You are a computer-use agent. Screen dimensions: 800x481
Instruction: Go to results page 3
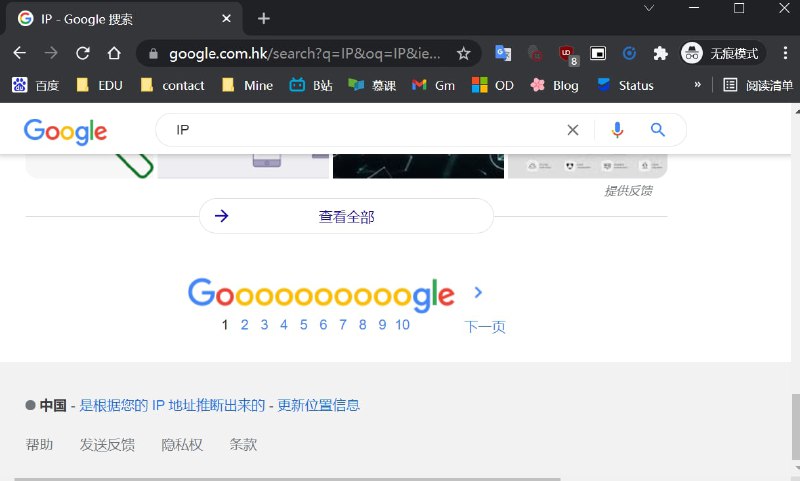coord(264,325)
